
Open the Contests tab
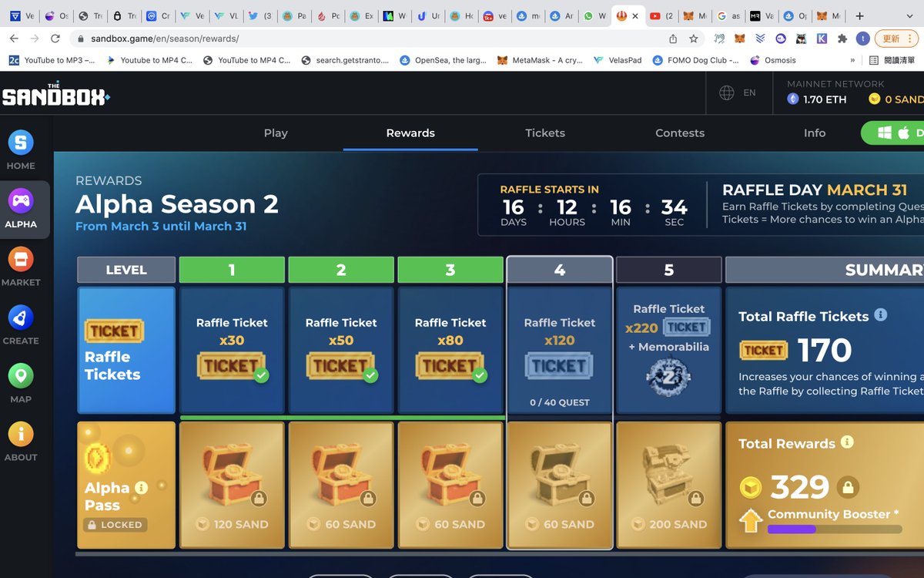coord(680,133)
